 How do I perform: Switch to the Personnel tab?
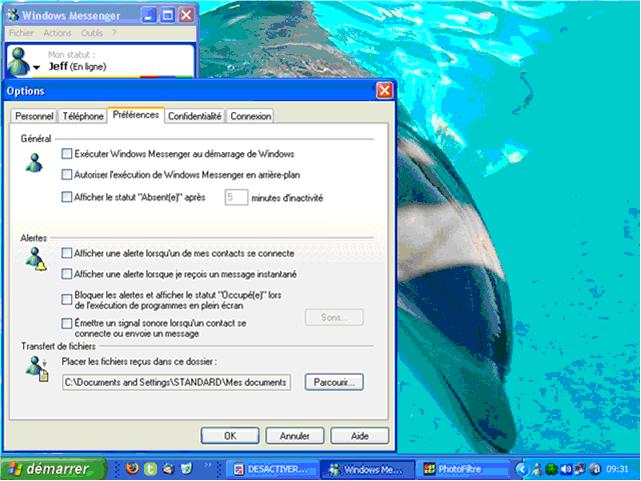coord(34,116)
